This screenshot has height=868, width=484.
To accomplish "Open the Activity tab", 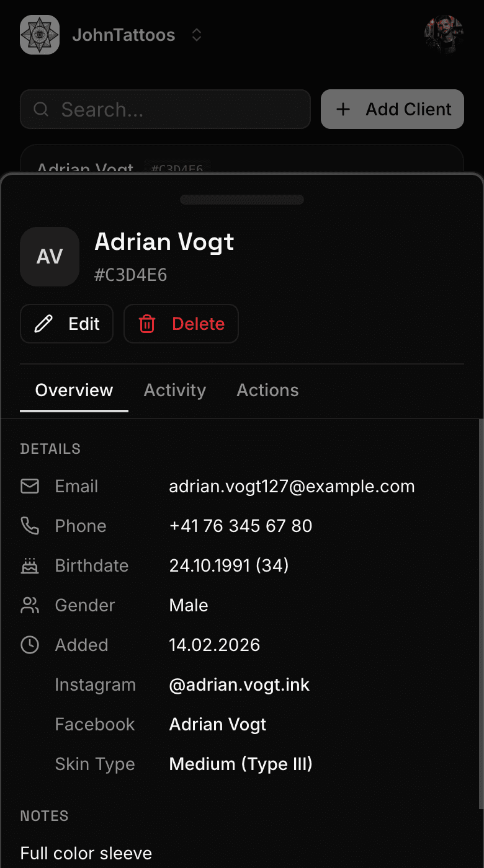I will click(x=175, y=390).
